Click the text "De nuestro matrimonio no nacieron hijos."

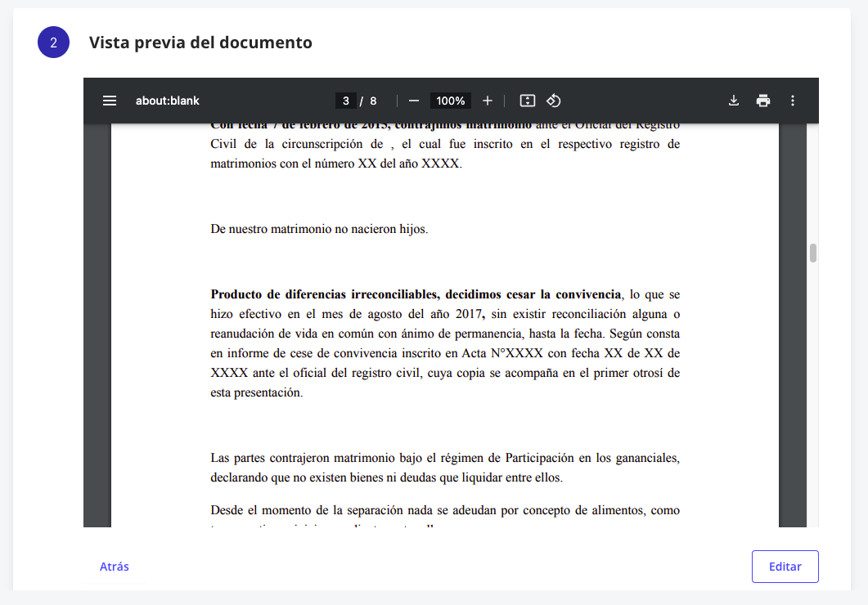click(319, 229)
